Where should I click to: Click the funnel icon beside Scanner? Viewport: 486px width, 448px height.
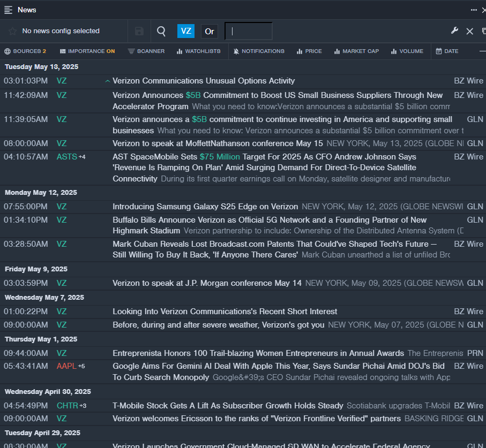(131, 51)
